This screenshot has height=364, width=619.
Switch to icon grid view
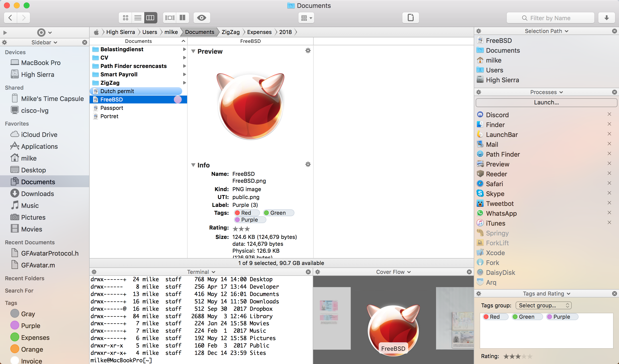126,18
